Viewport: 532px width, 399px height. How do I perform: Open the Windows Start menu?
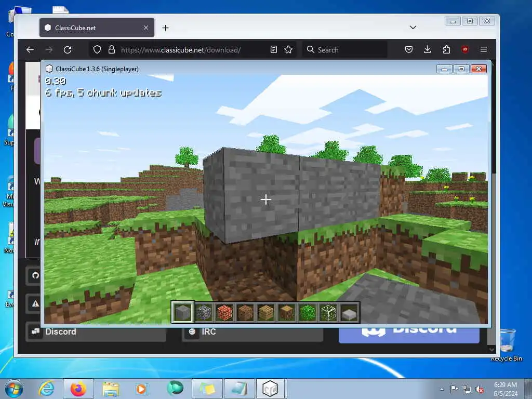pos(14,389)
